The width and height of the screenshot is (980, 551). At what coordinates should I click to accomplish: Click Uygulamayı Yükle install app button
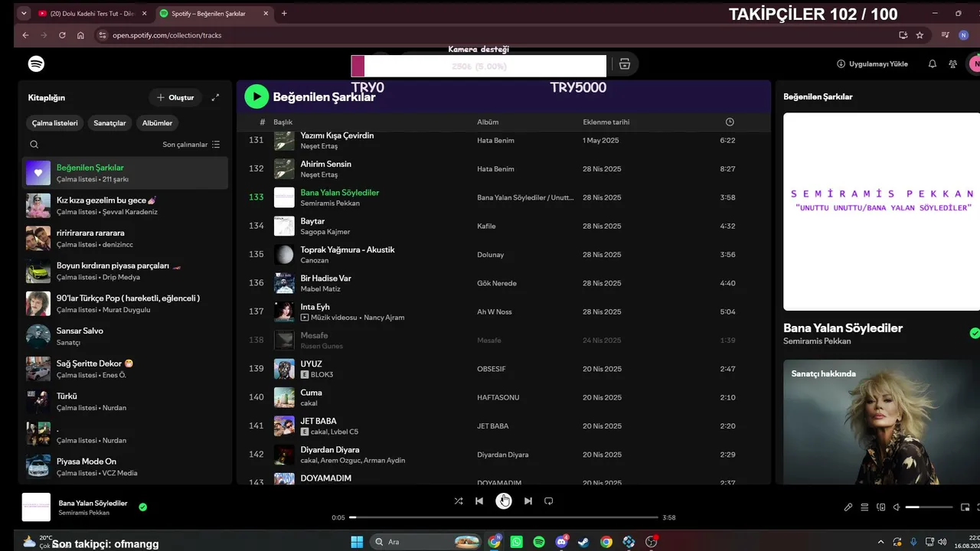[872, 64]
